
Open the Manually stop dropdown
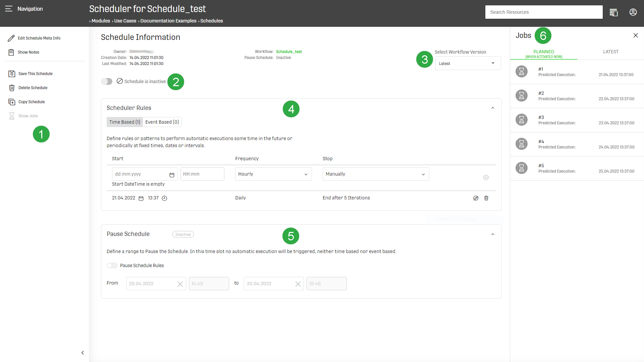click(x=375, y=174)
